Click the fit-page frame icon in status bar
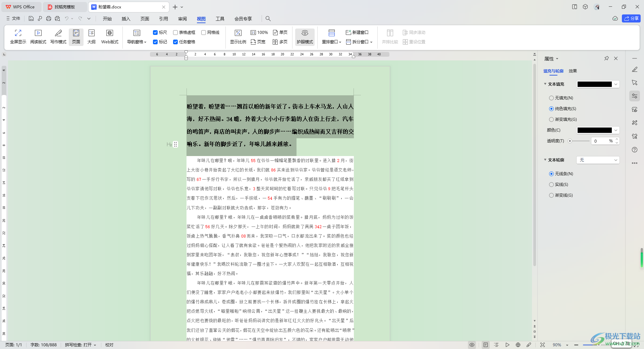This screenshot has width=644, height=349. [x=542, y=345]
